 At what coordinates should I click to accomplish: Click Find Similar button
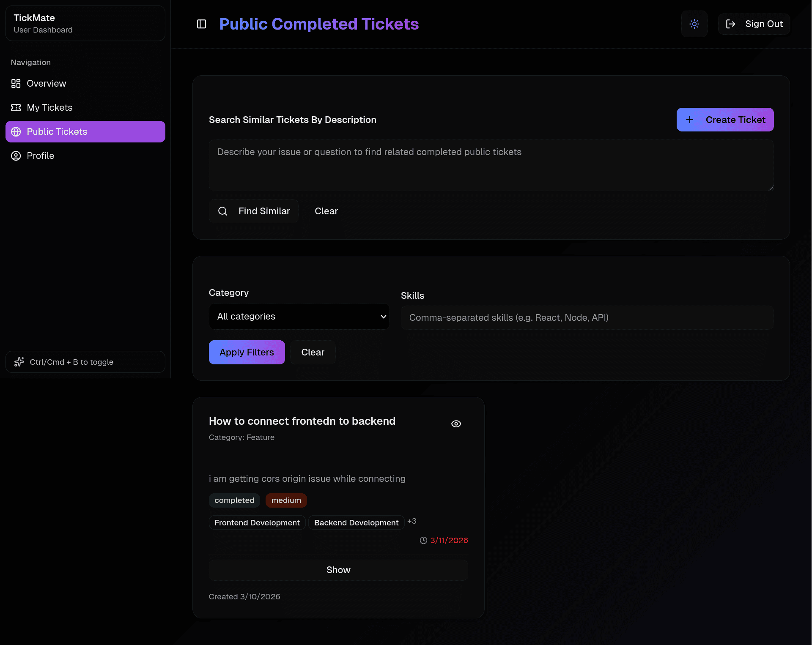coord(254,211)
